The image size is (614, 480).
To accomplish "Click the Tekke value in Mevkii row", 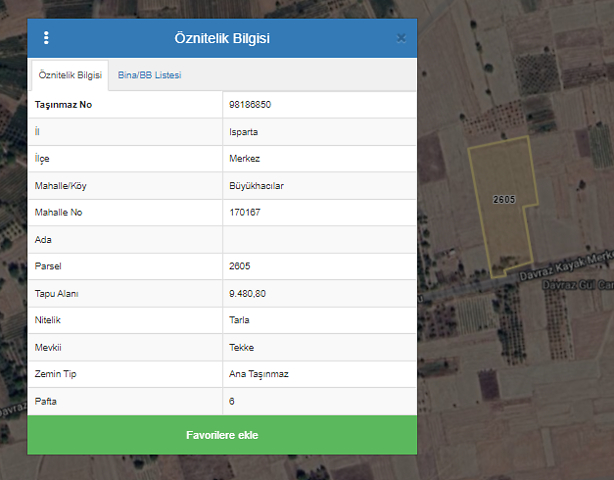I will [x=241, y=347].
